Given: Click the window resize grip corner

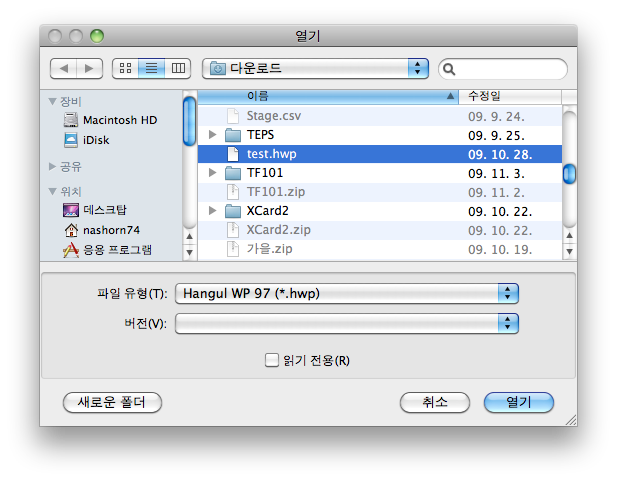Looking at the screenshot, I should pos(571,420).
